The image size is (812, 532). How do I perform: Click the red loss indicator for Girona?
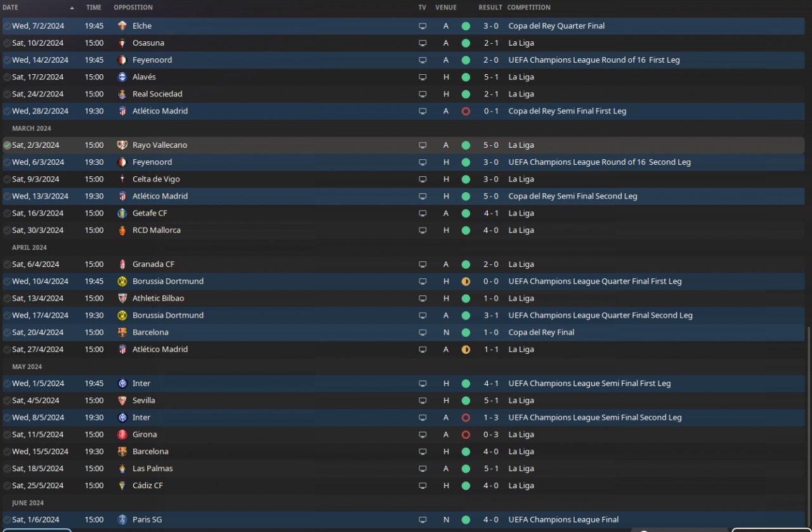click(x=466, y=435)
